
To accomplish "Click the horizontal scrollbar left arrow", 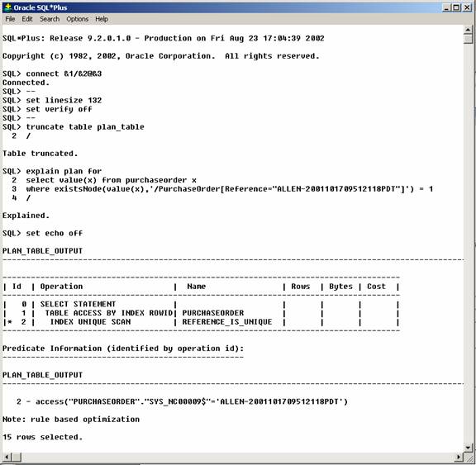I will tap(7, 457).
